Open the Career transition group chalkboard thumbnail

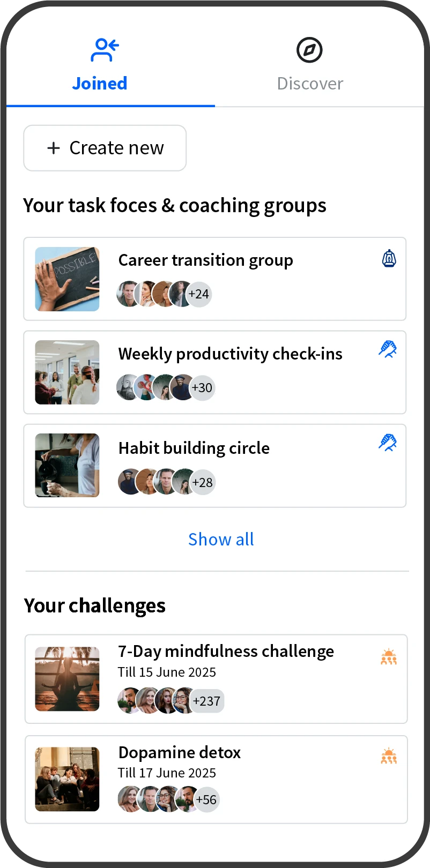[x=67, y=279]
